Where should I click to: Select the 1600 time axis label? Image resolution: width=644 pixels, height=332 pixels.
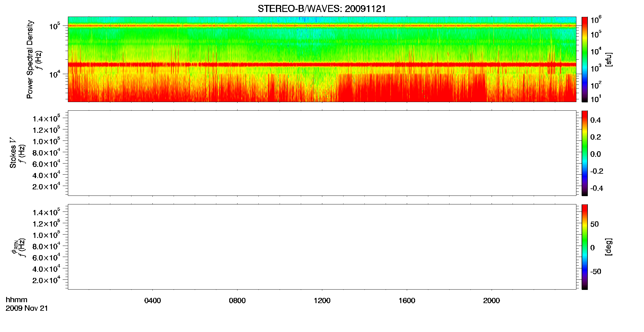click(x=407, y=301)
